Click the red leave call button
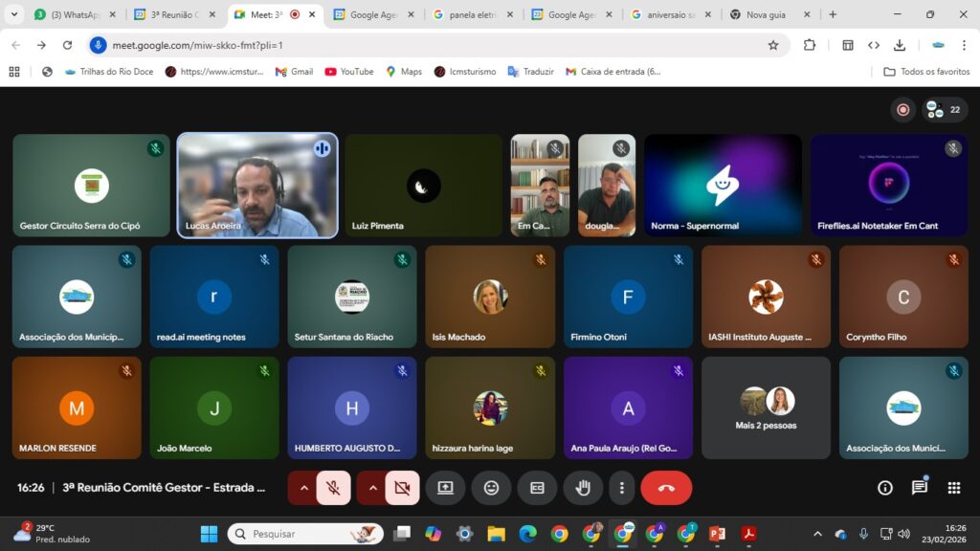 pos(666,488)
